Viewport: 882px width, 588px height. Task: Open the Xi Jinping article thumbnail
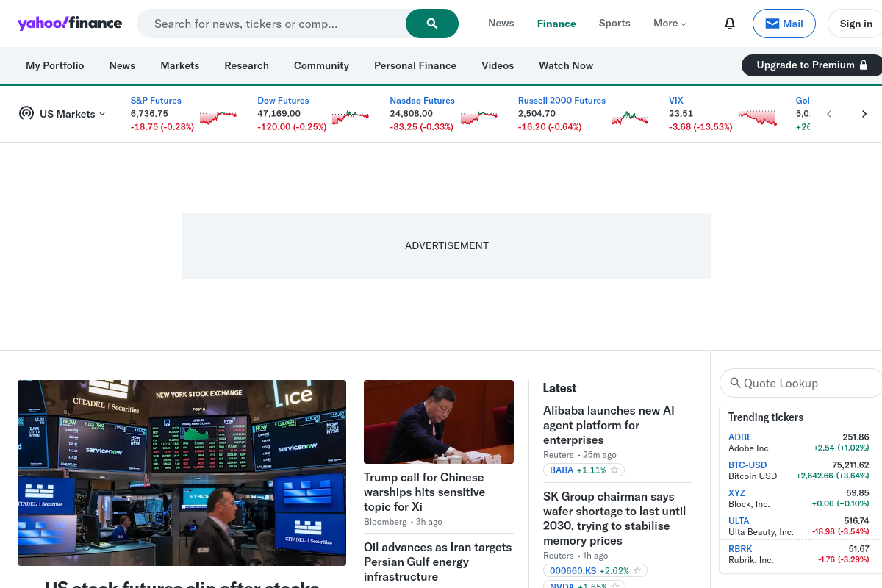pyautogui.click(x=439, y=422)
